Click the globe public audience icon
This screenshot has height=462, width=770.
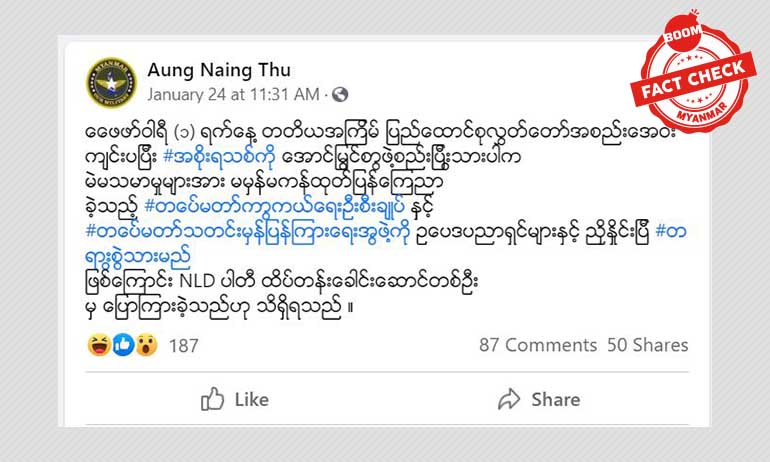click(340, 94)
